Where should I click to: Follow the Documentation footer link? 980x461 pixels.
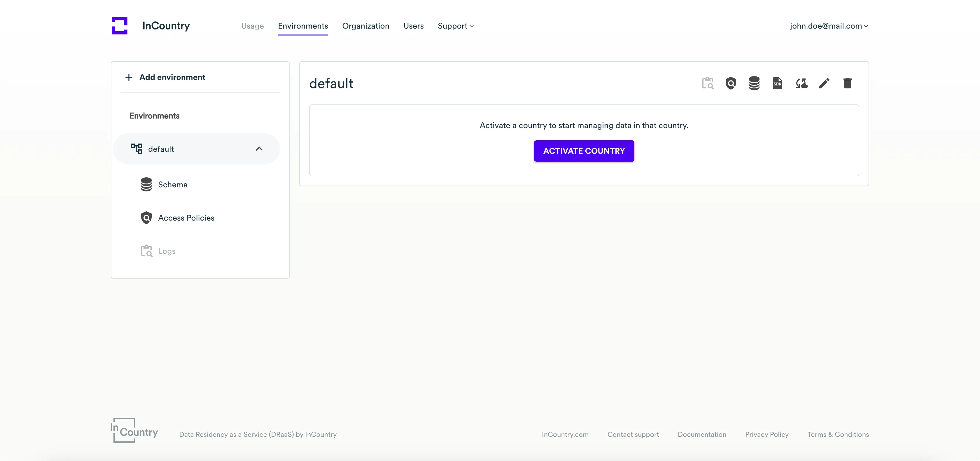pos(701,434)
